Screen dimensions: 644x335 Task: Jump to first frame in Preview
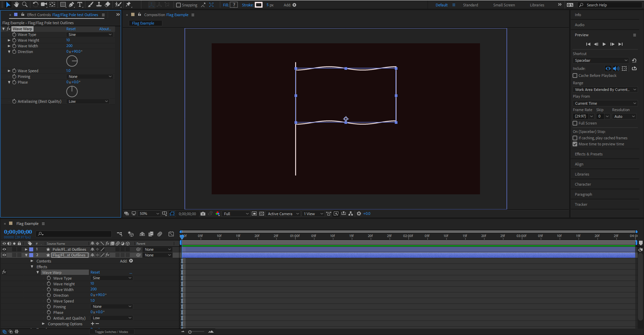[588, 44]
